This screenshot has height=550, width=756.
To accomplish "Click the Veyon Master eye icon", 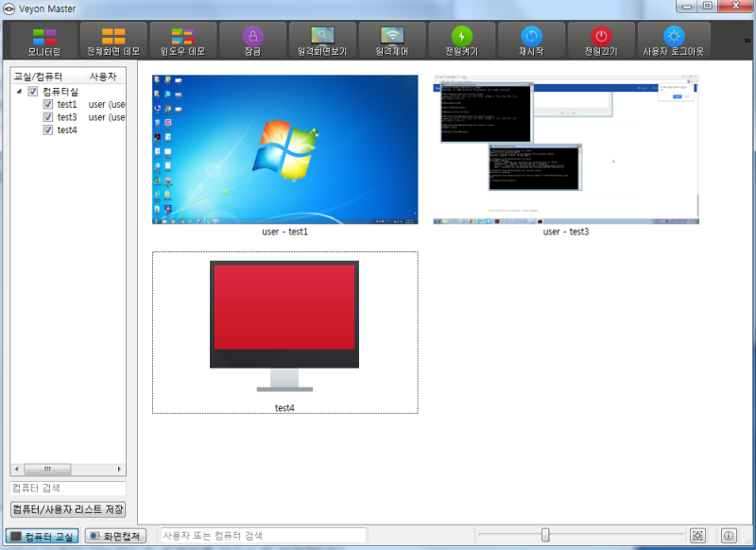I will 9,9.
